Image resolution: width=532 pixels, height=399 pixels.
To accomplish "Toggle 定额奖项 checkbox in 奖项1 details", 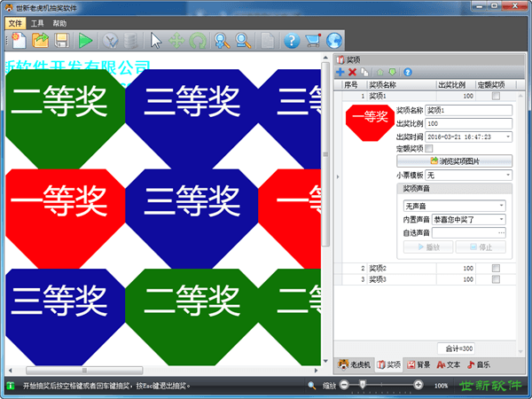I will point(430,149).
